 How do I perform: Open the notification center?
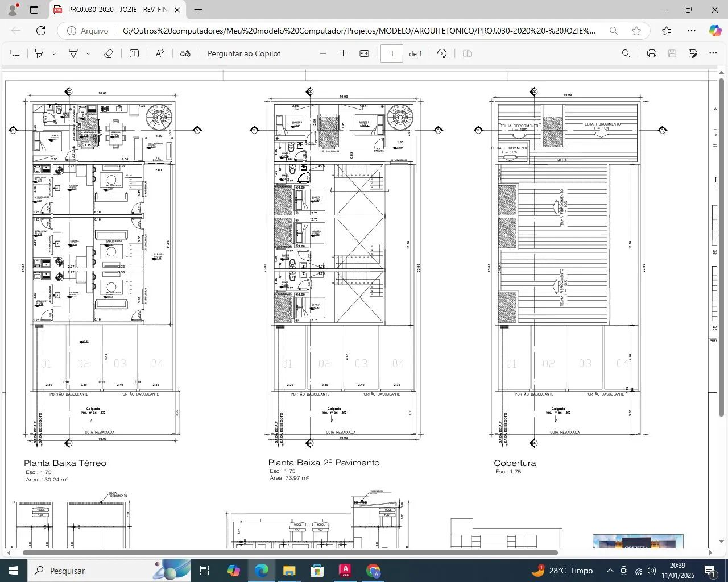(x=711, y=571)
